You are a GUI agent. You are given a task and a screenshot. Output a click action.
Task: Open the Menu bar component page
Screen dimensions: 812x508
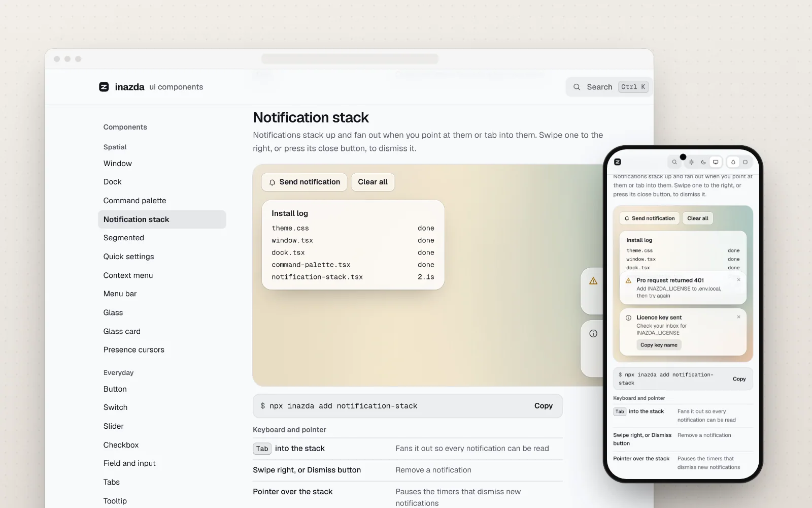click(x=162, y=294)
